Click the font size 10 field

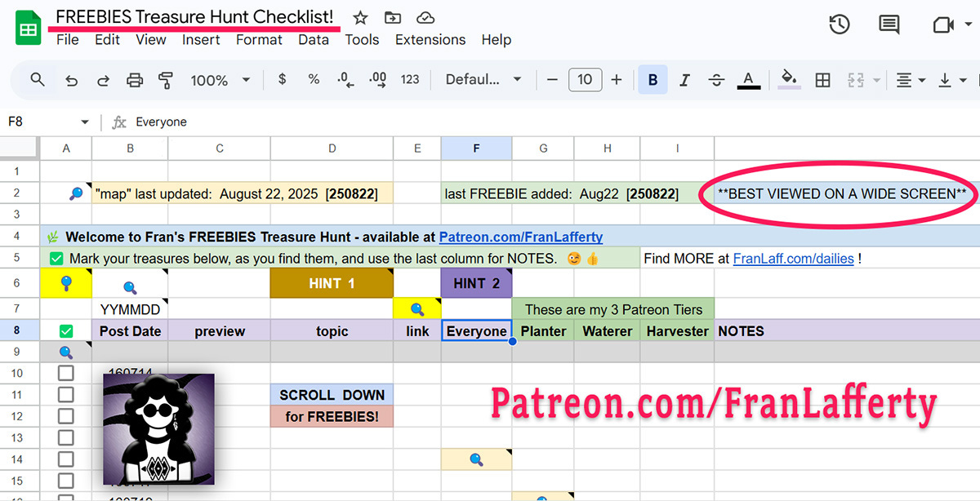pyautogui.click(x=585, y=79)
